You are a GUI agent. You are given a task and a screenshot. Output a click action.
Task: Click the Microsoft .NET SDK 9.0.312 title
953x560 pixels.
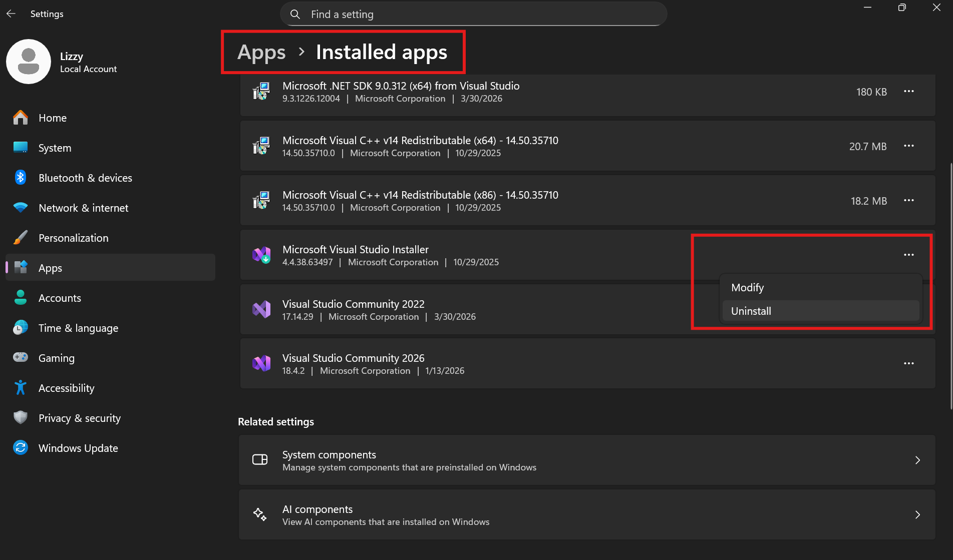[401, 86]
